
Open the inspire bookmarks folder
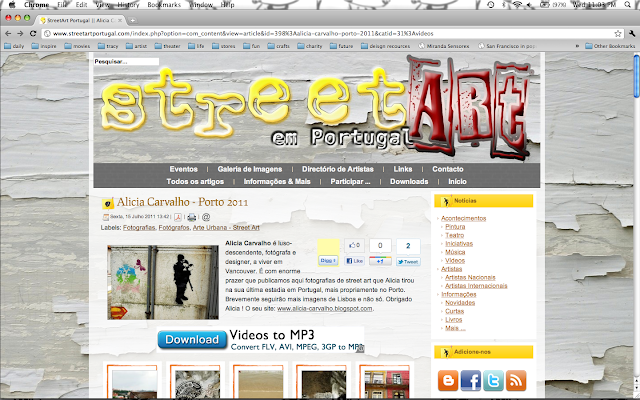point(44,46)
